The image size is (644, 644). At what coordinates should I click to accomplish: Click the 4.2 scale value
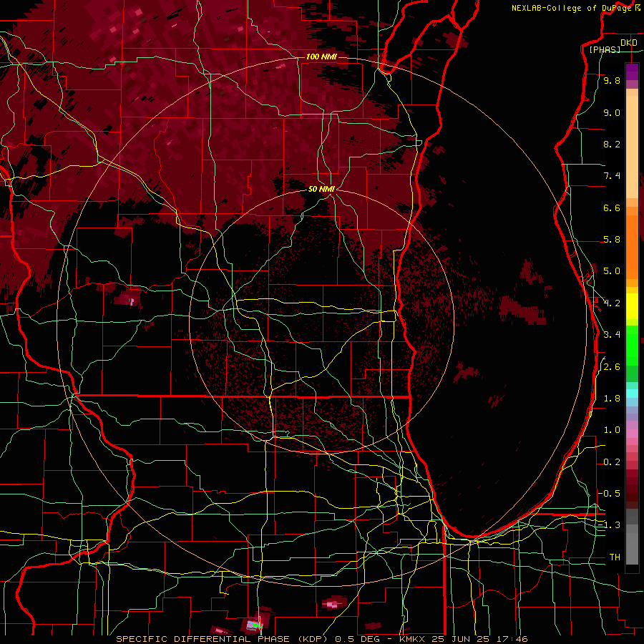coord(612,303)
